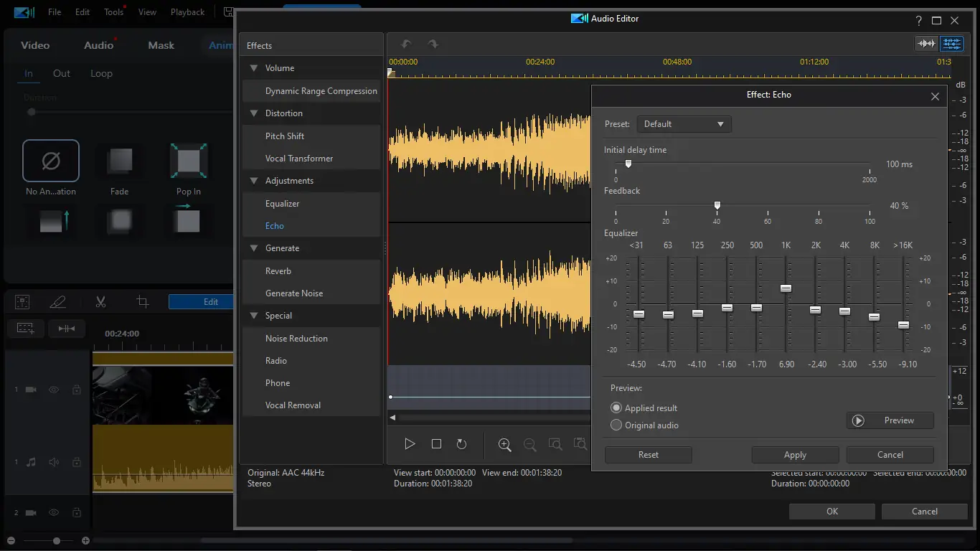Click the crop tool icon
Image resolution: width=980 pixels, height=551 pixels.
click(x=143, y=302)
